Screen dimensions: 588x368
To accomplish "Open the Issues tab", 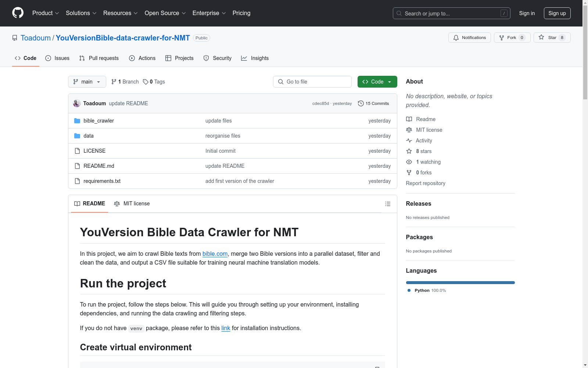I will click(57, 58).
